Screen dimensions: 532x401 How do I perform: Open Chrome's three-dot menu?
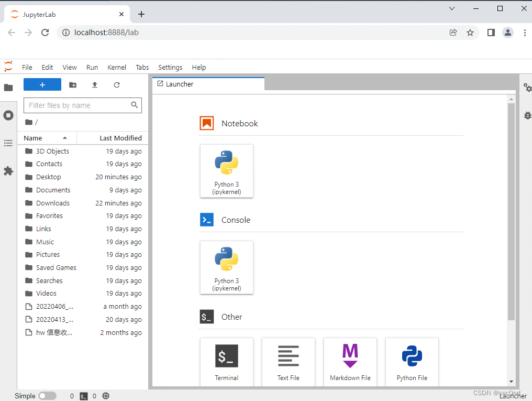click(x=525, y=32)
